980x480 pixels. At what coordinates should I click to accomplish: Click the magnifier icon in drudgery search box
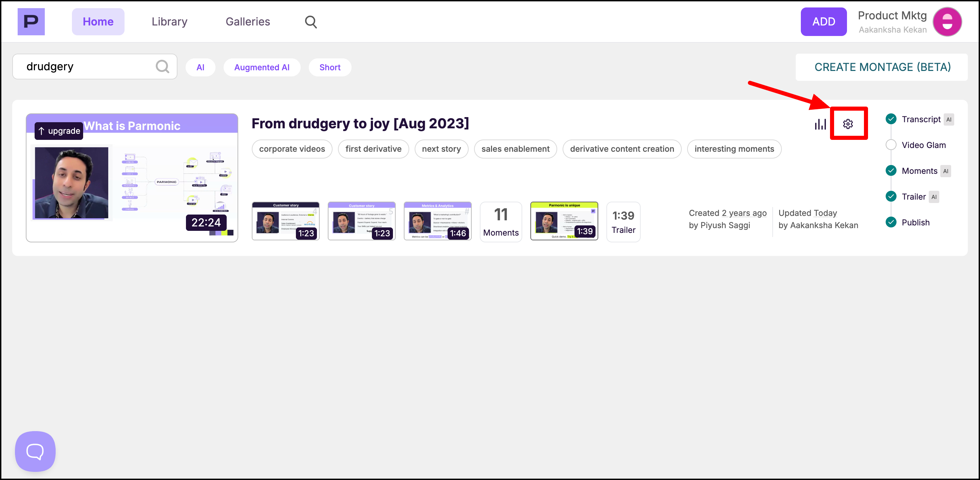pos(163,67)
